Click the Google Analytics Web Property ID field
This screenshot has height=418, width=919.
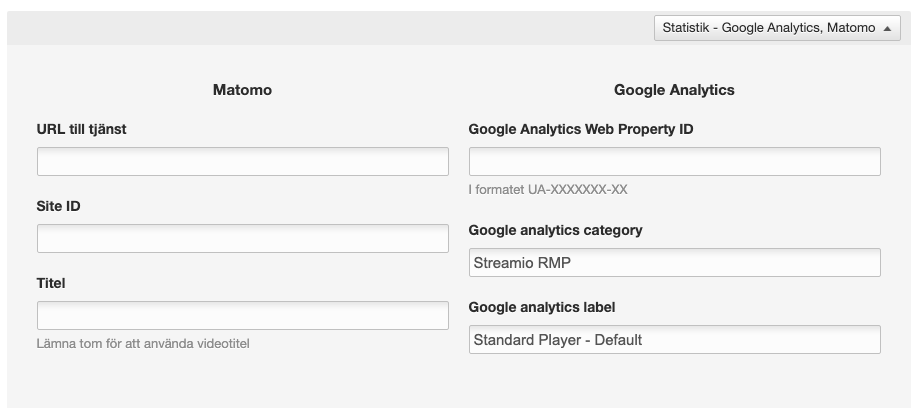tap(674, 162)
